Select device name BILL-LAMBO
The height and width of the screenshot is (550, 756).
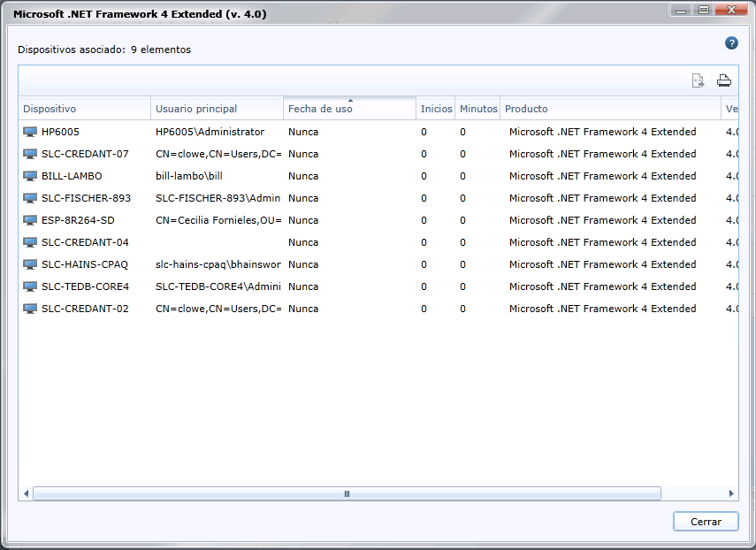(x=72, y=176)
